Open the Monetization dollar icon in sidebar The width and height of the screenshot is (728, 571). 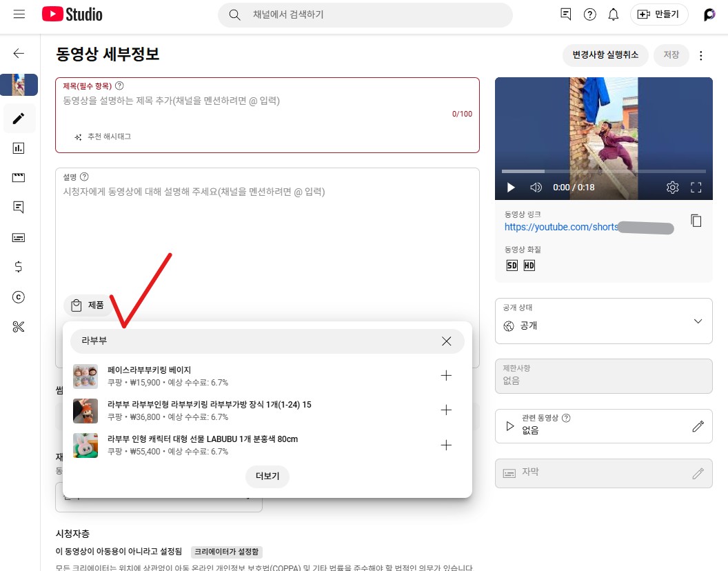point(19,267)
